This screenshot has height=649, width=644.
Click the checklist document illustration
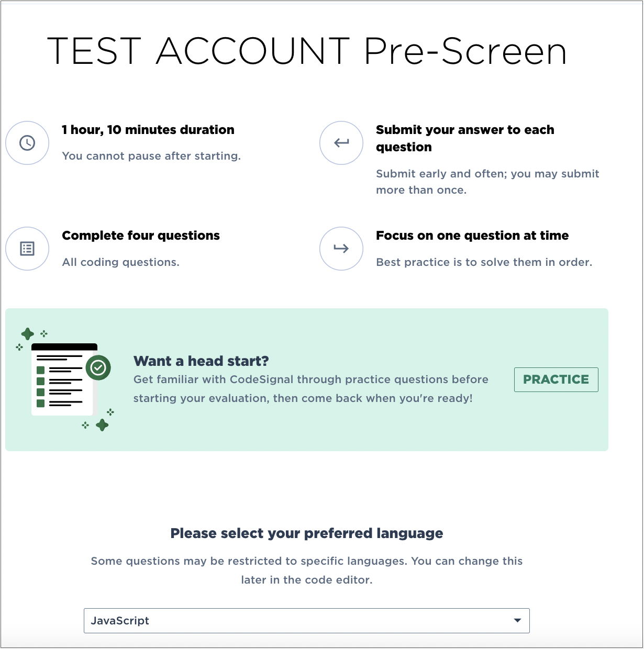point(64,379)
